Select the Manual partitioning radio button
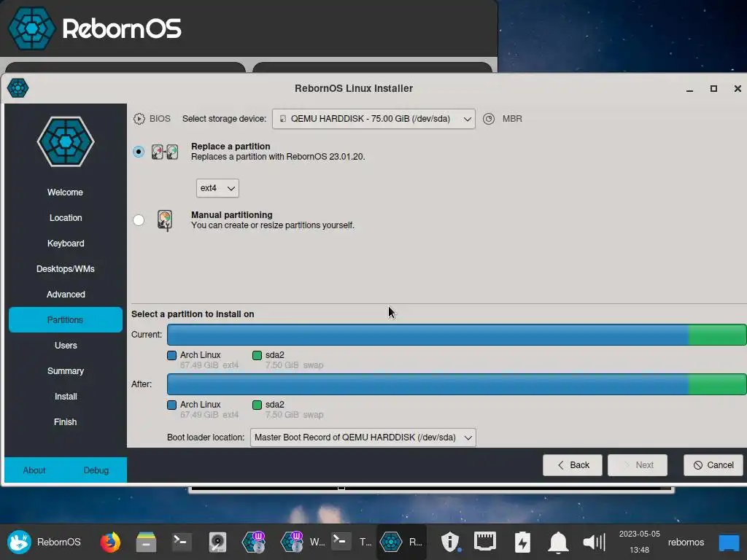Image resolution: width=747 pixels, height=560 pixels. 139,220
